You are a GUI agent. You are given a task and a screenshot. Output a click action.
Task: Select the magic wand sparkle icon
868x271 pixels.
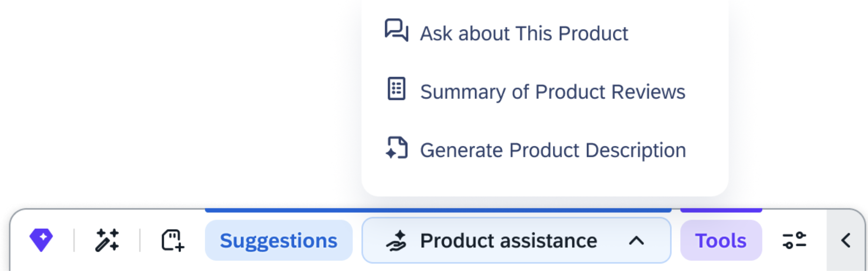[107, 240]
